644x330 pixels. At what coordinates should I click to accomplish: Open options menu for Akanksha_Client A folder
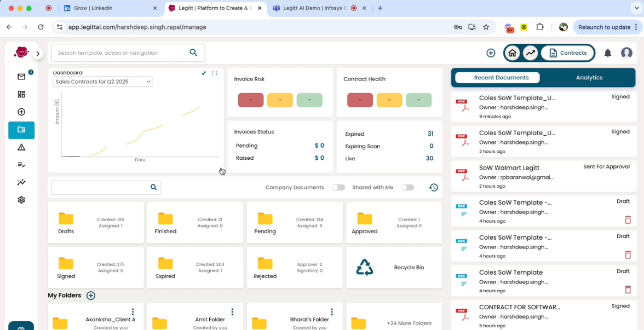click(133, 312)
